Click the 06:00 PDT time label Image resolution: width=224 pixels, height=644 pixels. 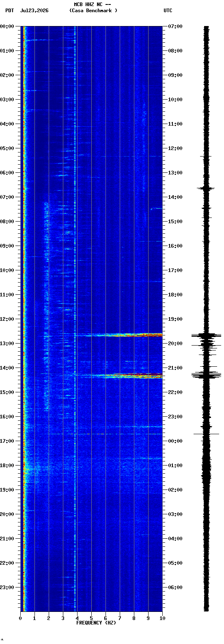tap(6, 173)
